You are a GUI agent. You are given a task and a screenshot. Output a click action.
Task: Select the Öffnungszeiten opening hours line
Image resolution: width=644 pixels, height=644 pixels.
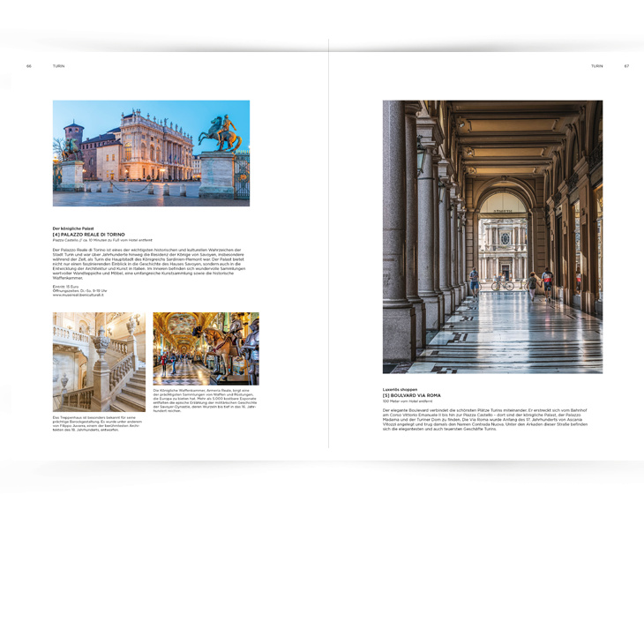tap(79, 290)
